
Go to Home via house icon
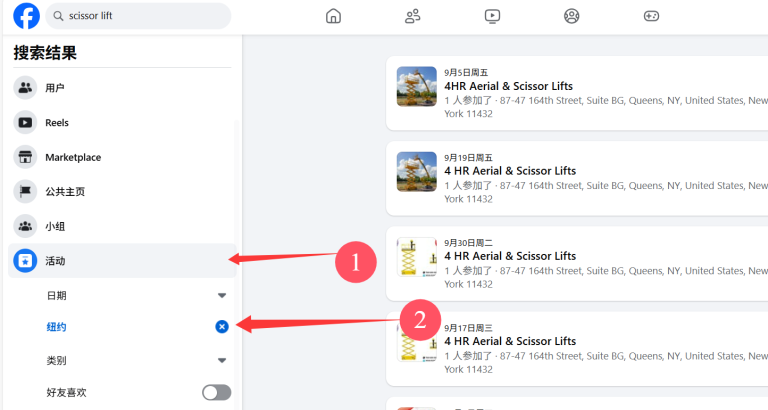click(x=333, y=16)
